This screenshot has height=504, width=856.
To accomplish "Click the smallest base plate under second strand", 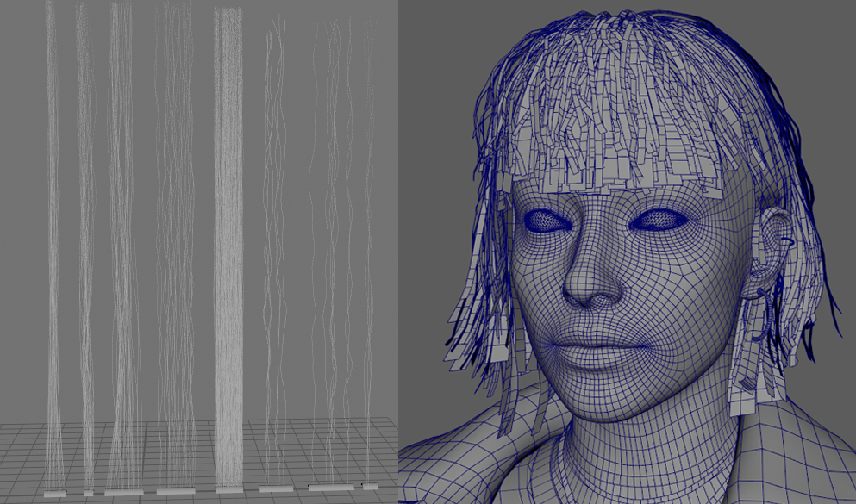I will (89, 493).
